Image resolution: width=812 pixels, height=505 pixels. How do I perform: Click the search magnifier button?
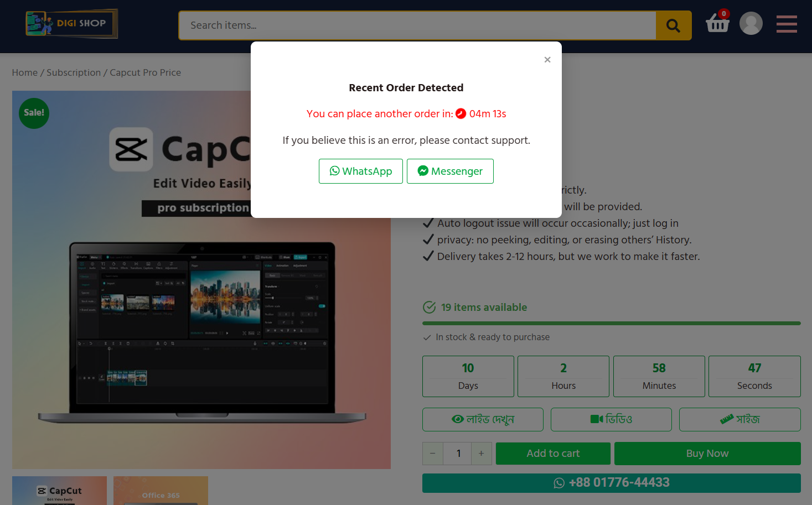click(673, 25)
